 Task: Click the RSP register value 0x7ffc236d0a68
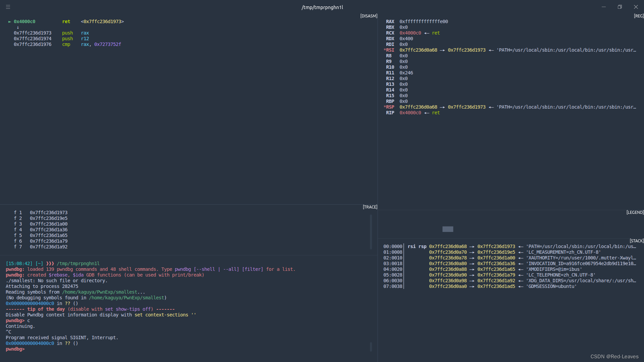[418, 107]
